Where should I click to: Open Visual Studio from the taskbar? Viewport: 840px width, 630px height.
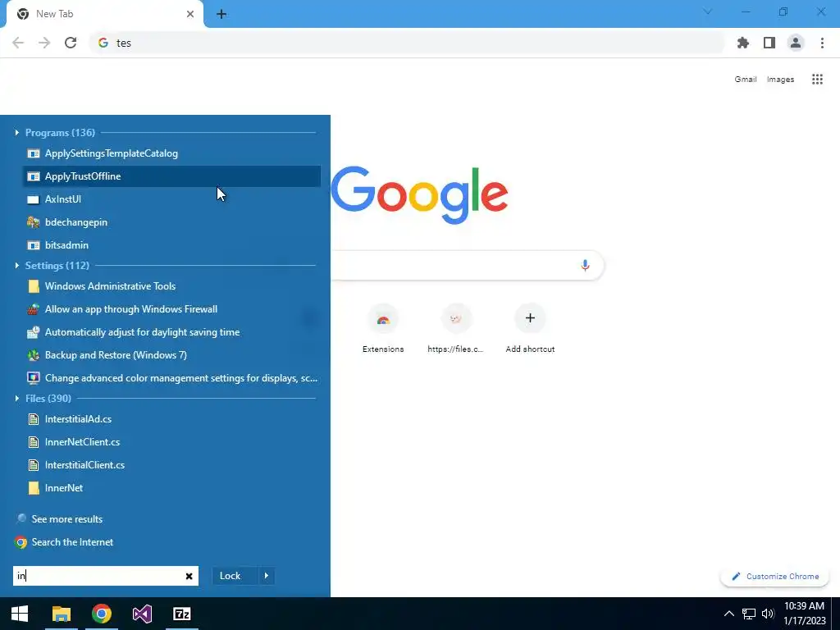(x=142, y=614)
